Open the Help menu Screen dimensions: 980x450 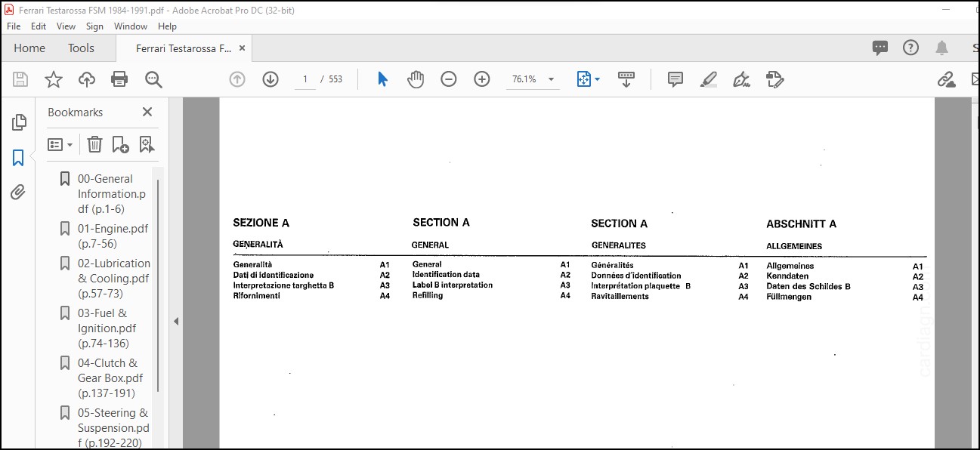click(167, 26)
